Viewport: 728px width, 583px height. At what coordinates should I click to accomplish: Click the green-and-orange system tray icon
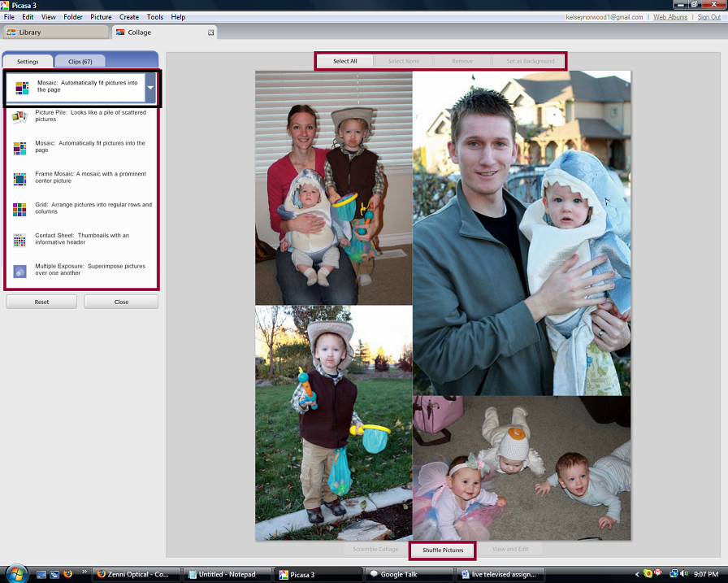[648, 574]
